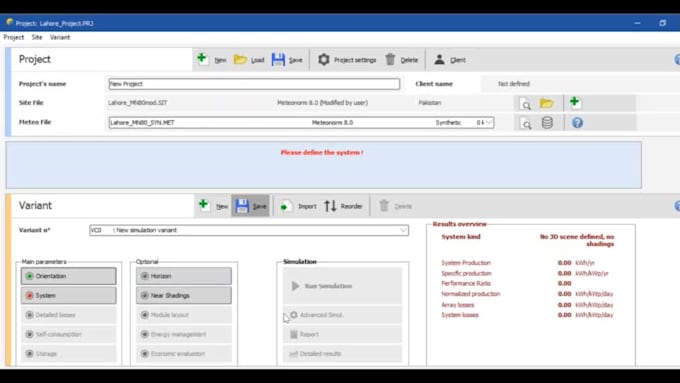Click the Self-consumption button
This screenshot has width=680, height=383.
[x=69, y=334]
